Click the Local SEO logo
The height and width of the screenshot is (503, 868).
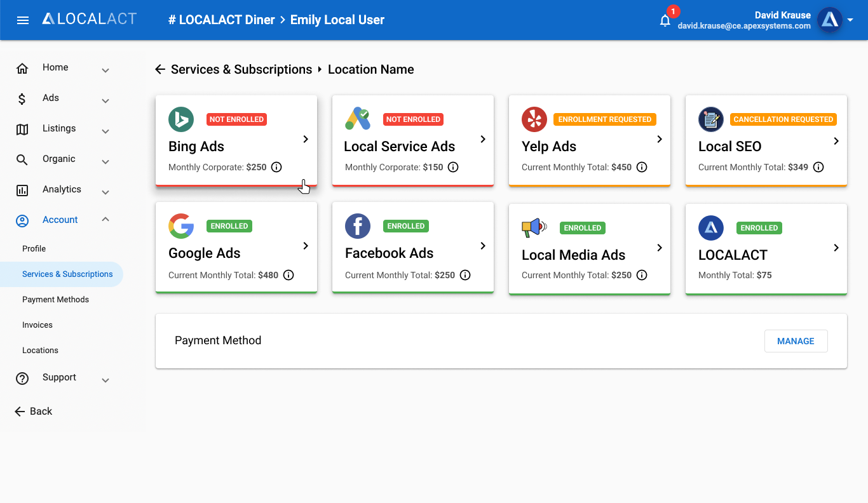(x=711, y=119)
